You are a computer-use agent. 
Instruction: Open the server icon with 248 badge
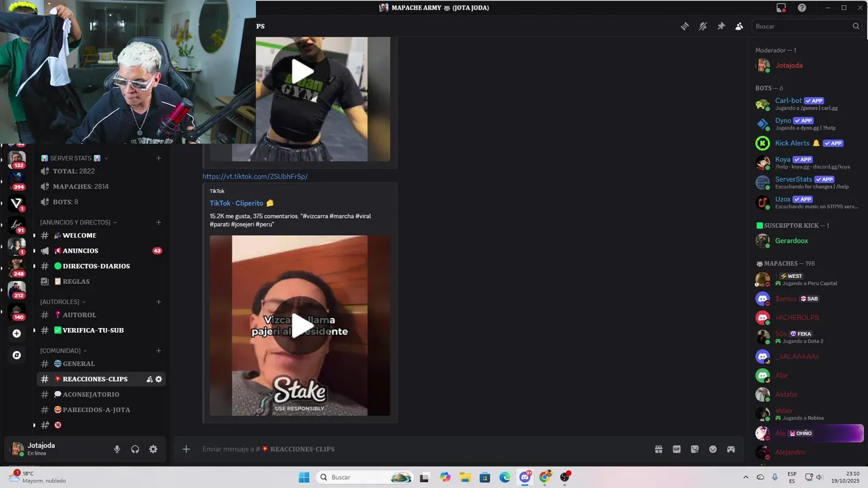(x=17, y=268)
